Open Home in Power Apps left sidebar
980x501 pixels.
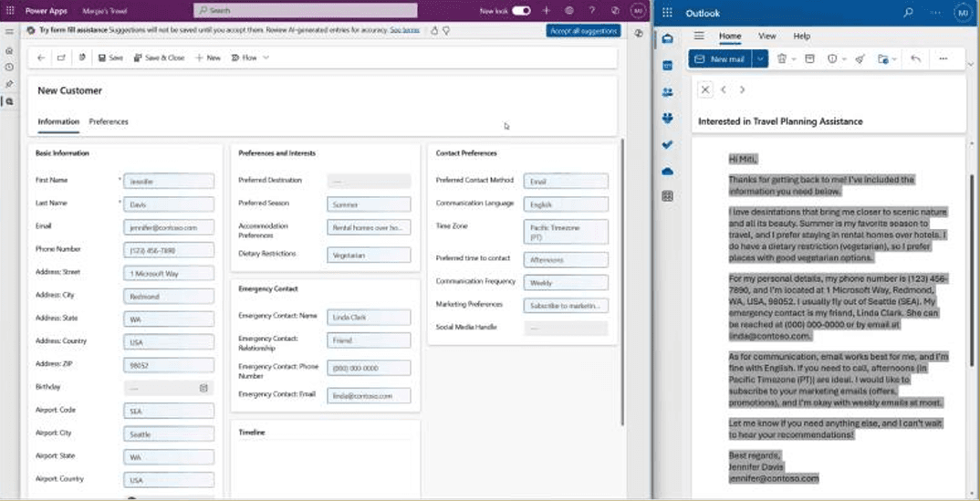pos(9,50)
